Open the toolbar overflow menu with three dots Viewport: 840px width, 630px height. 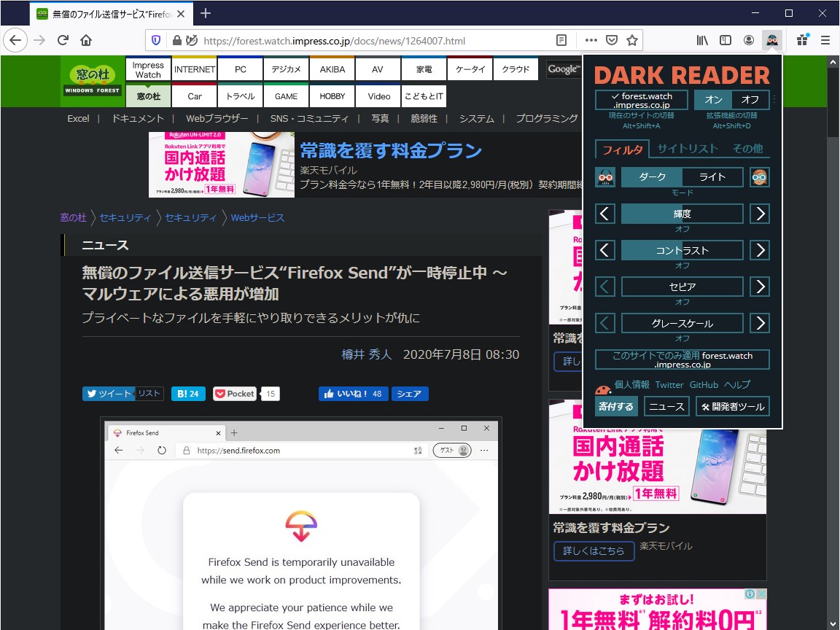point(590,40)
